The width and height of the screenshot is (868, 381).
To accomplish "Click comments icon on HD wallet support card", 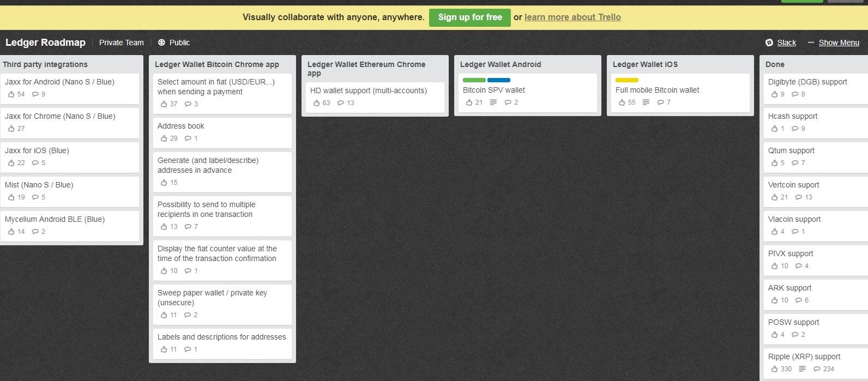I will 341,103.
